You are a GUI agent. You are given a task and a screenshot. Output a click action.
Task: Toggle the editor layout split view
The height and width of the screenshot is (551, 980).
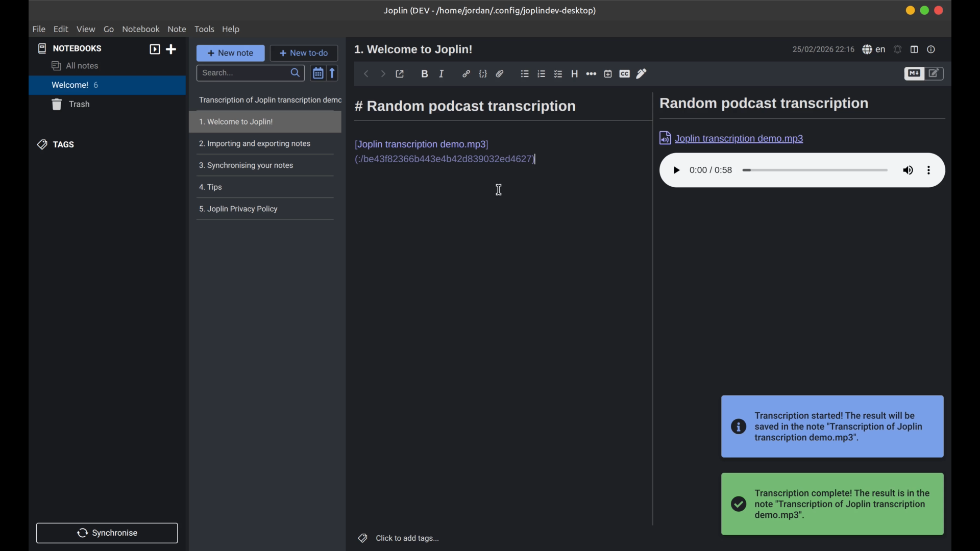tap(914, 49)
